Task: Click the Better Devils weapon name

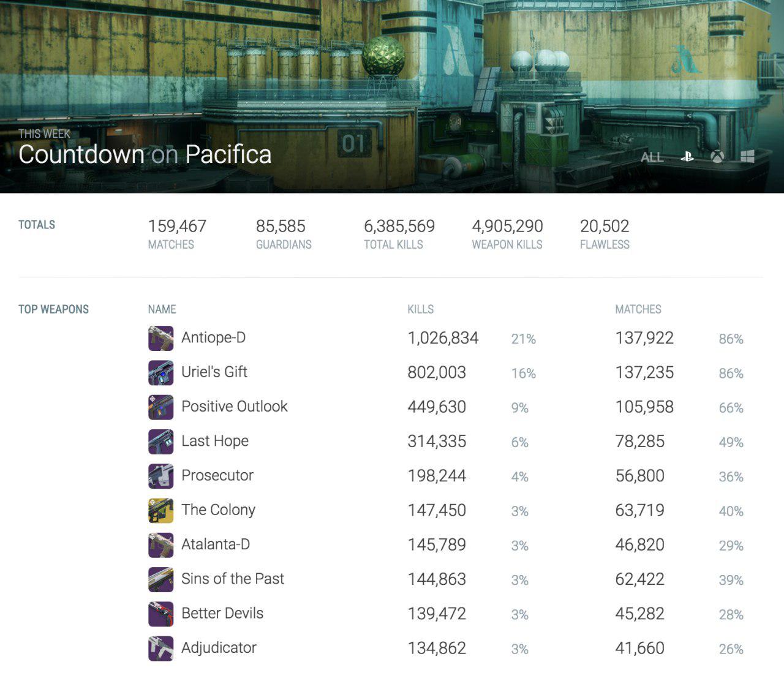Action: coord(222,613)
